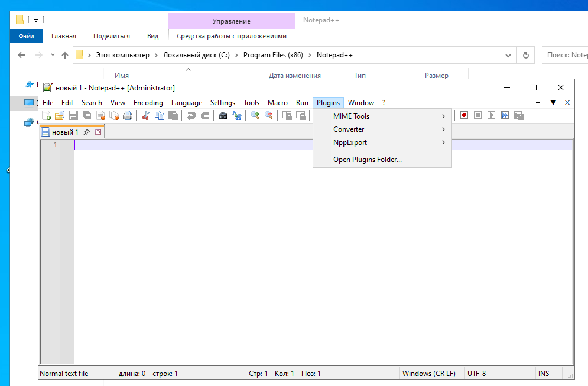Open the tab list black triangle dropdown
Image resolution: width=588 pixels, height=386 pixels.
coord(553,102)
